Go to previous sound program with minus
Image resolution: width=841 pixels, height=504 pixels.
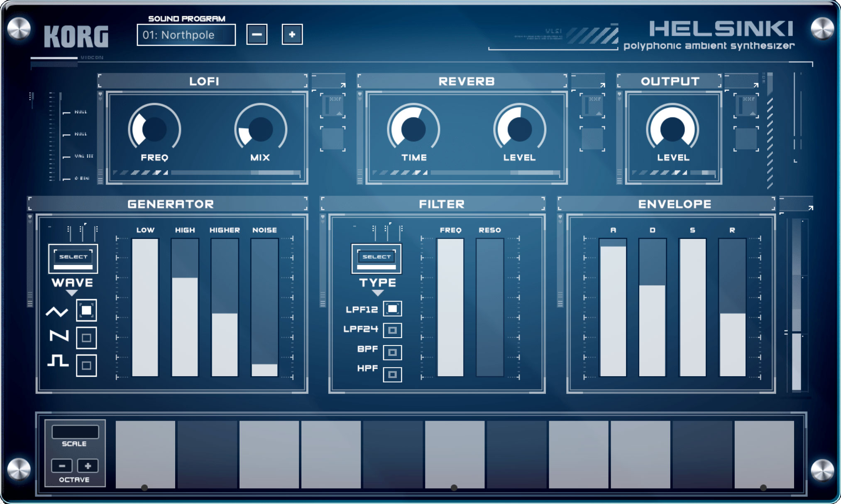257,34
